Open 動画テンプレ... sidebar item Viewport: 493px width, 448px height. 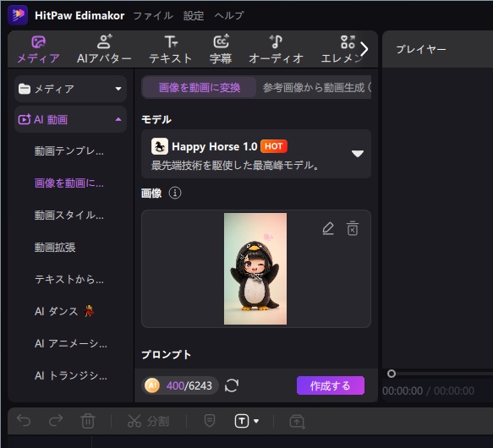click(69, 151)
